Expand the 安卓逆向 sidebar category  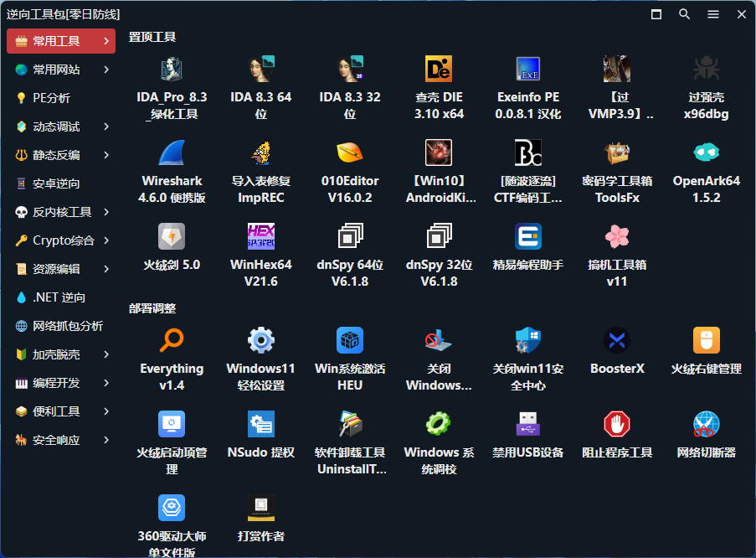click(x=60, y=183)
